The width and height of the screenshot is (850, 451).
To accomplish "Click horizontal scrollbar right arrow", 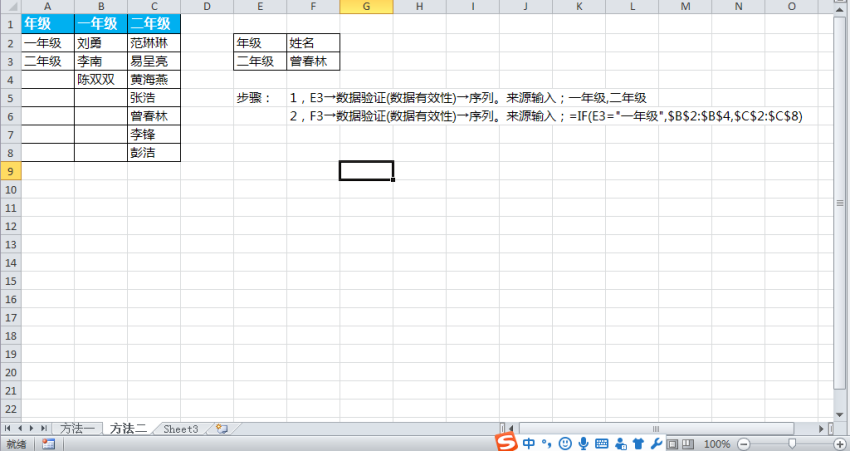I will [821, 429].
